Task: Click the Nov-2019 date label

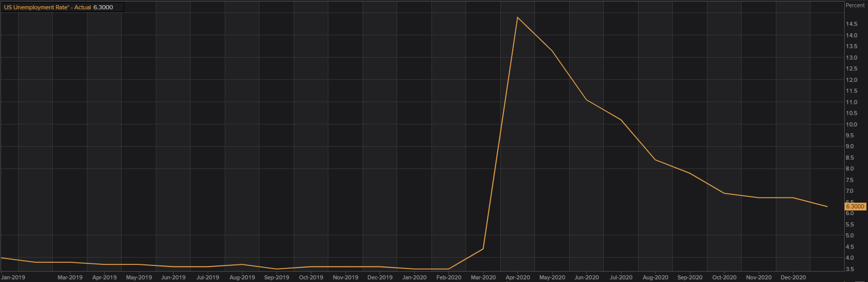Action: tap(345, 277)
